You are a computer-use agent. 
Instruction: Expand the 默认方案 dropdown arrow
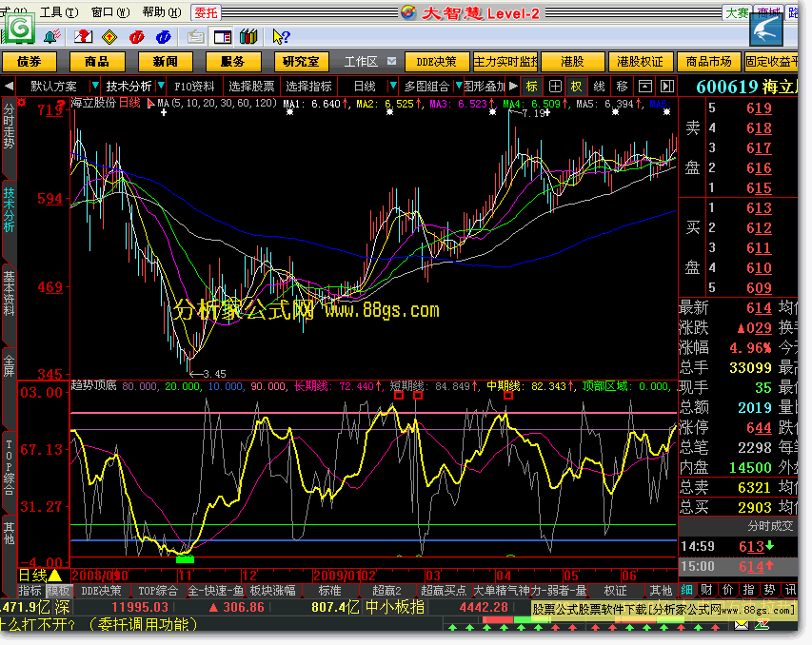click(94, 86)
